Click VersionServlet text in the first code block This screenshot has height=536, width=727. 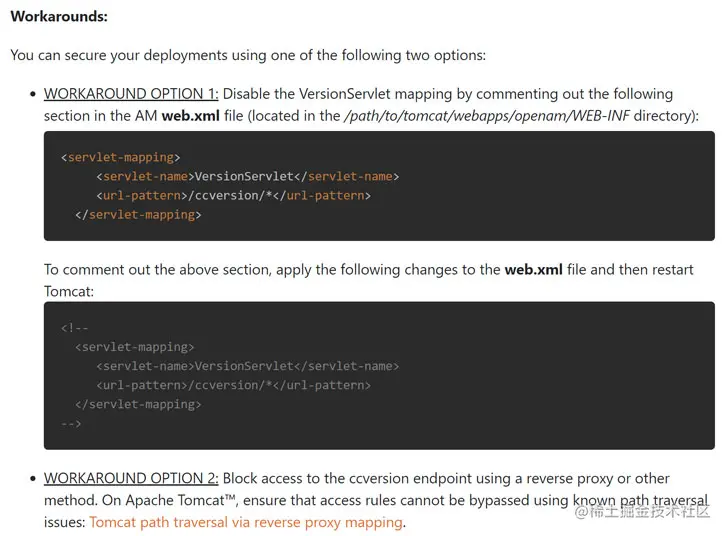244,176
